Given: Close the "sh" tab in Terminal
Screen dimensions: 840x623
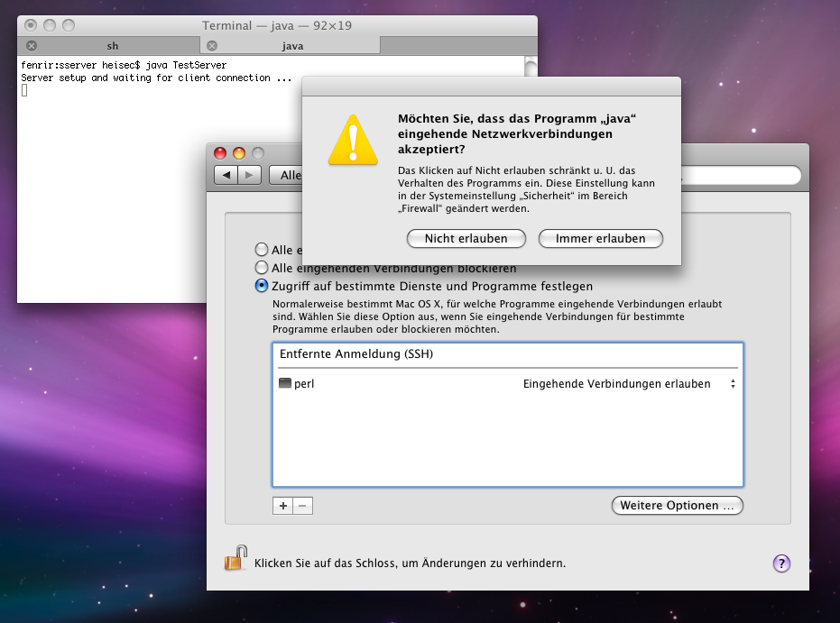Looking at the screenshot, I should pyautogui.click(x=32, y=45).
